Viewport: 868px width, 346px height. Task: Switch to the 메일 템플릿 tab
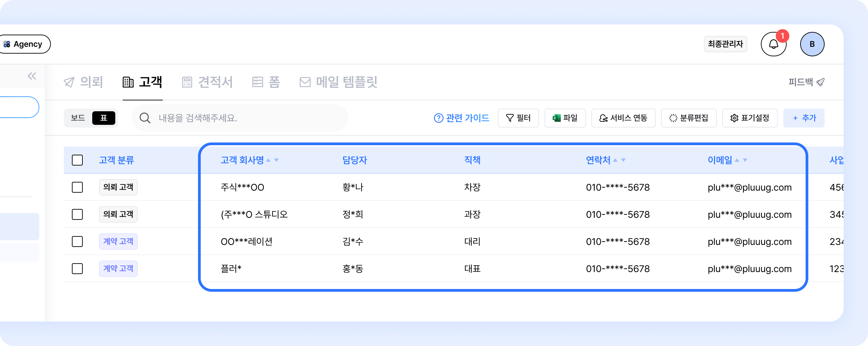click(x=338, y=82)
